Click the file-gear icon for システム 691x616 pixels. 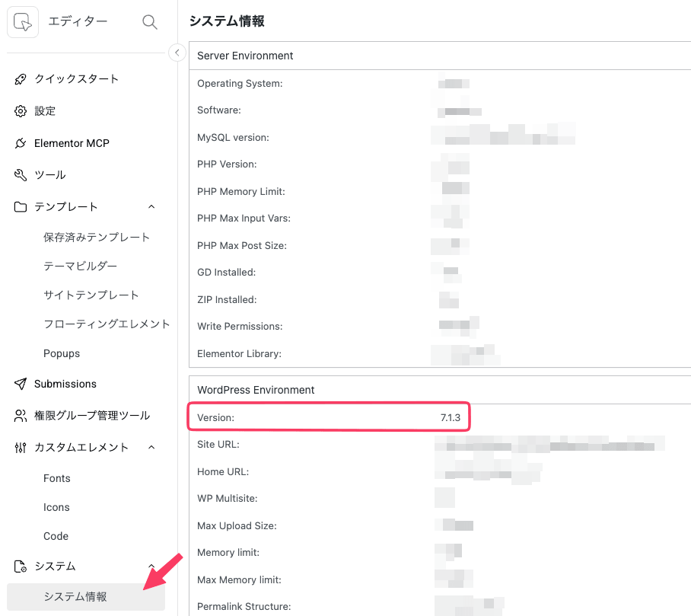point(21,567)
